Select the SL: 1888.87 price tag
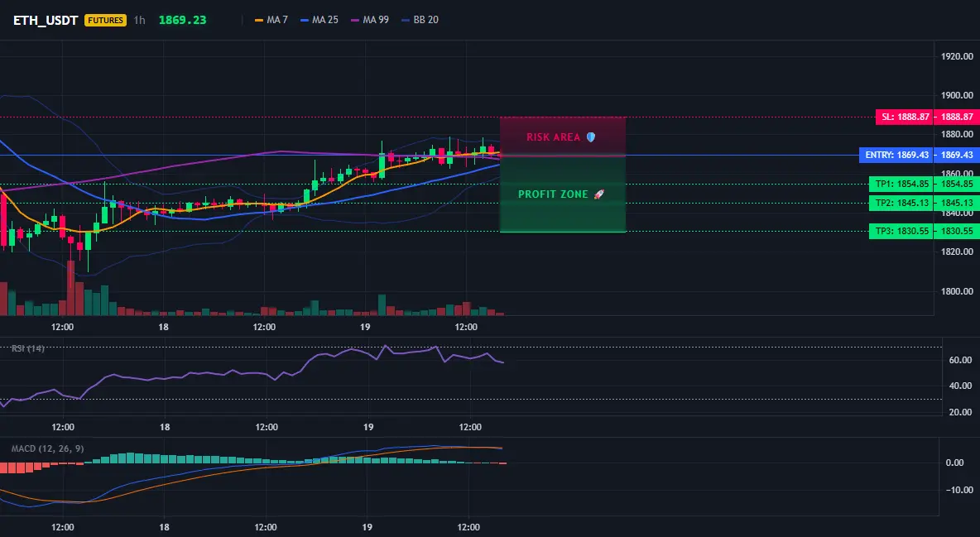The height and width of the screenshot is (537, 980). (x=905, y=117)
